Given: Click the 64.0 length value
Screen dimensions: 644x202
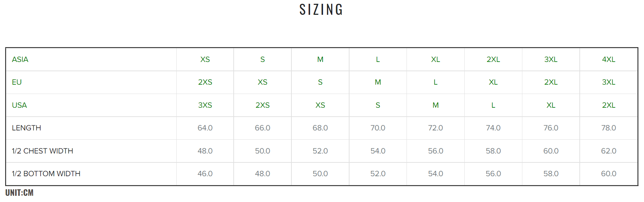Looking at the screenshot, I should (205, 128).
